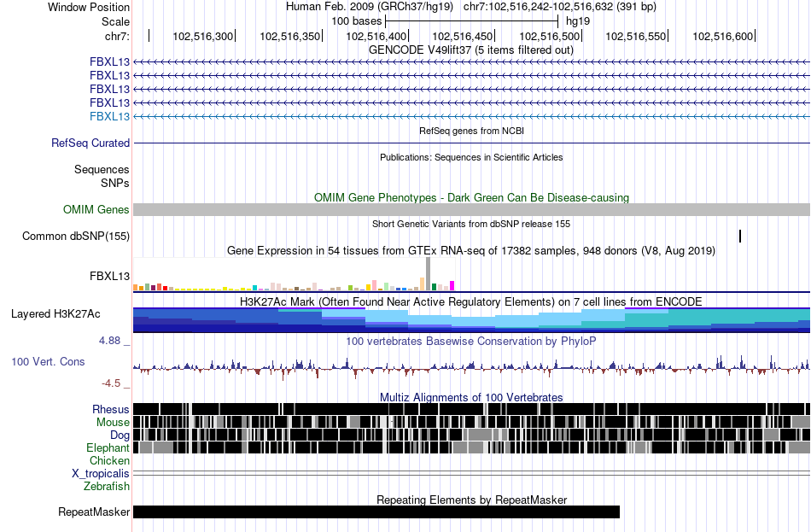
Task: Open the GENCODE V49lift37 track title
Action: [470, 50]
